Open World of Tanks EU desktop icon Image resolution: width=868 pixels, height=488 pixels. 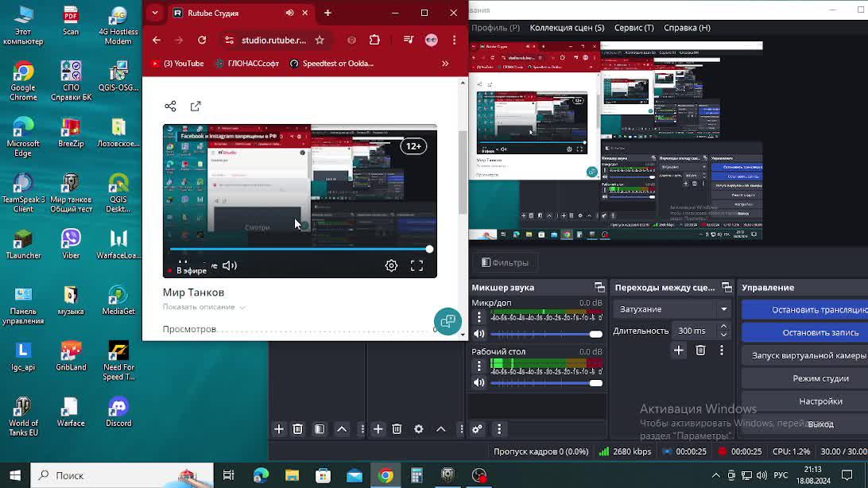[x=23, y=416]
